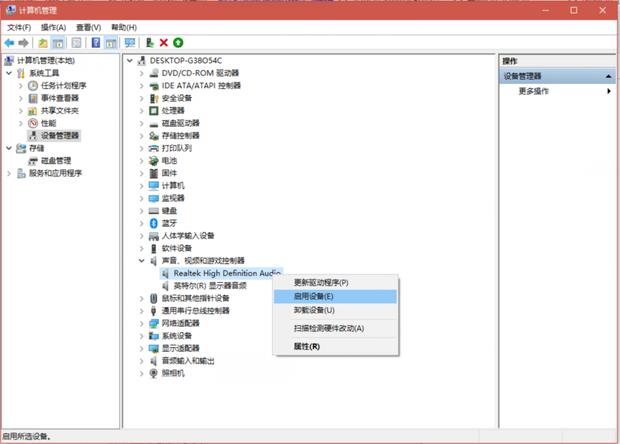Select 任务计划程序 in the left tree
Image resolution: width=620 pixels, height=444 pixels.
click(63, 86)
